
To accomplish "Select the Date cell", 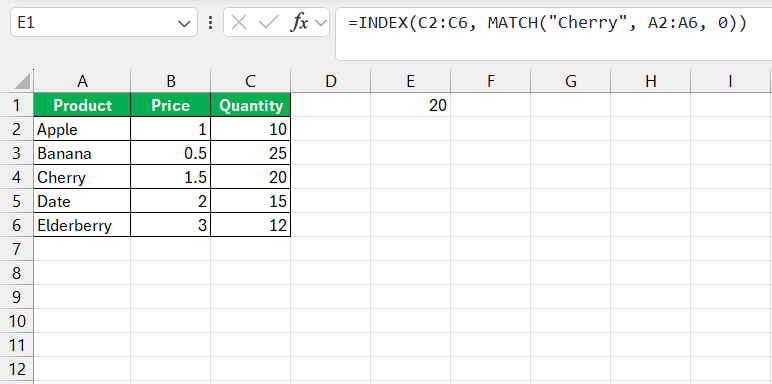I will tap(82, 201).
